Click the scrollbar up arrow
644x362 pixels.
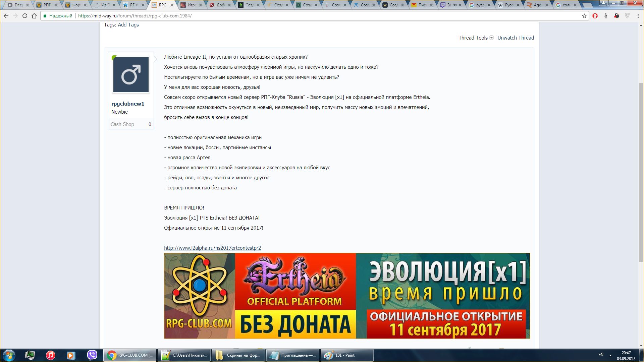641,25
